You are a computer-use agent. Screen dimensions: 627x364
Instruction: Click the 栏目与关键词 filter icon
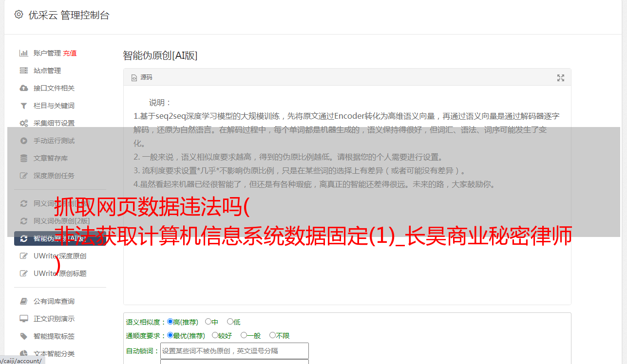pyautogui.click(x=23, y=106)
